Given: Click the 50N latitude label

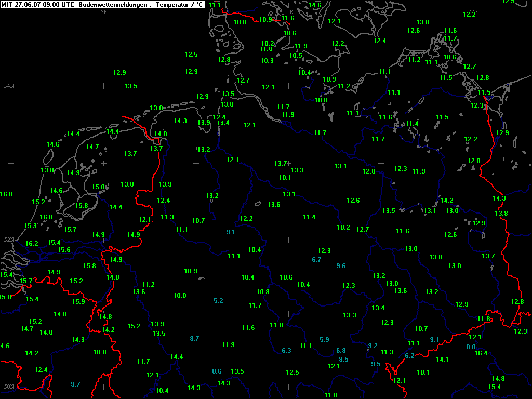Looking at the screenshot, I should click(9, 387).
